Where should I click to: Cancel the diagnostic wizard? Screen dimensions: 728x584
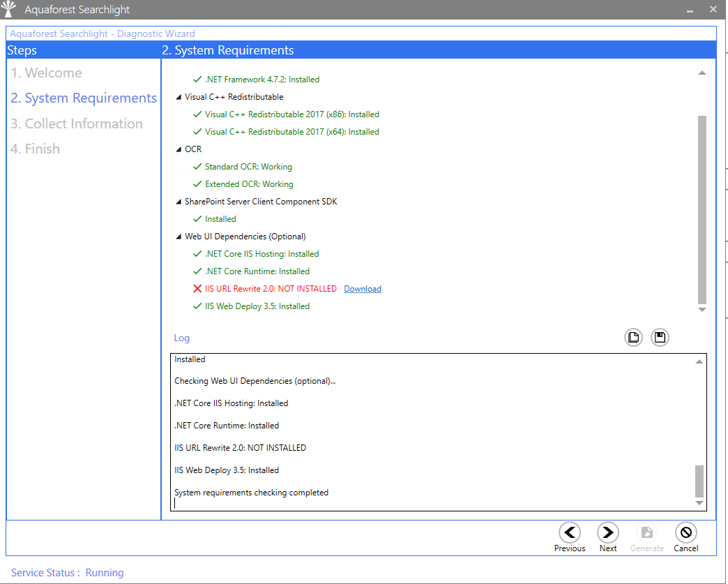tap(686, 533)
